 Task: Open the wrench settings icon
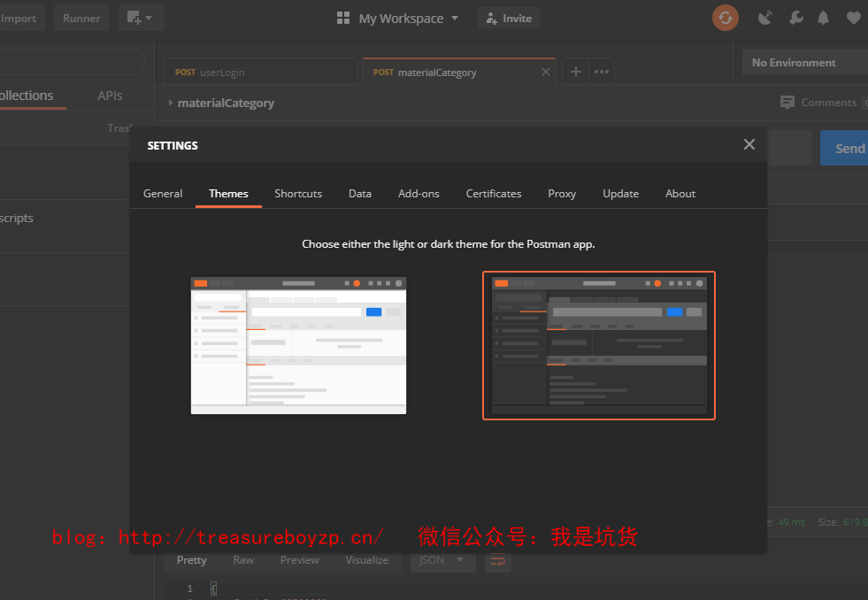[796, 18]
